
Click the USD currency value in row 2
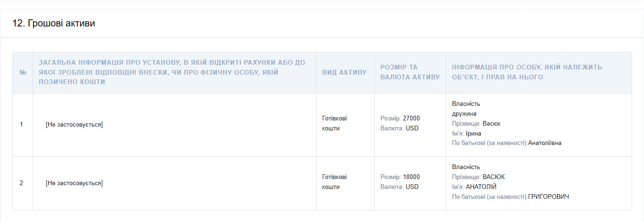[x=412, y=187]
